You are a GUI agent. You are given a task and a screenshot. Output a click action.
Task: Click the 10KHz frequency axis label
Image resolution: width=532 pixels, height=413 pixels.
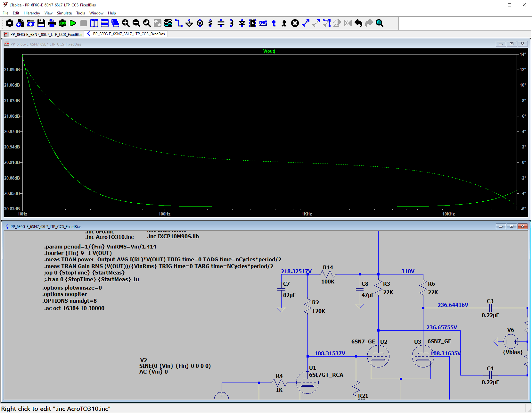[x=448, y=214]
